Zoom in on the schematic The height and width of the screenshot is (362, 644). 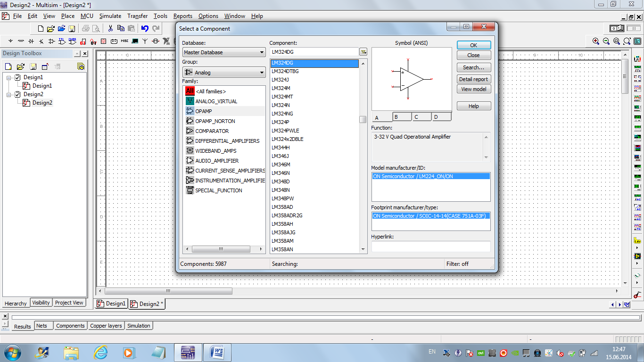[x=596, y=41]
